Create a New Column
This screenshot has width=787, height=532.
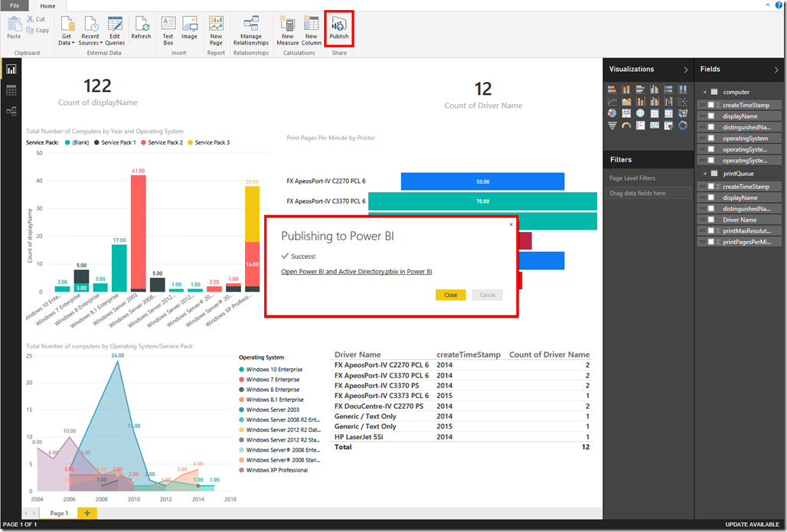coord(311,31)
